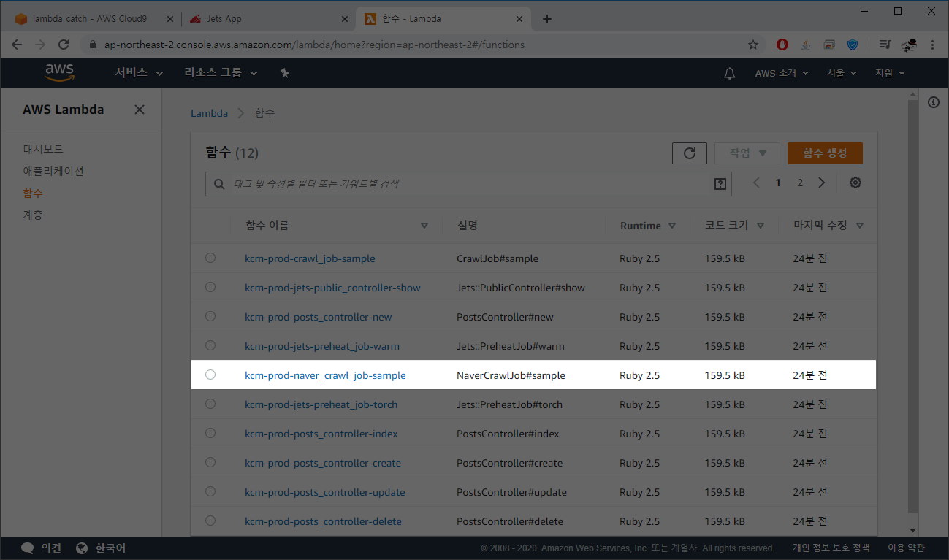Click Lambda breadcrumb link

point(209,113)
